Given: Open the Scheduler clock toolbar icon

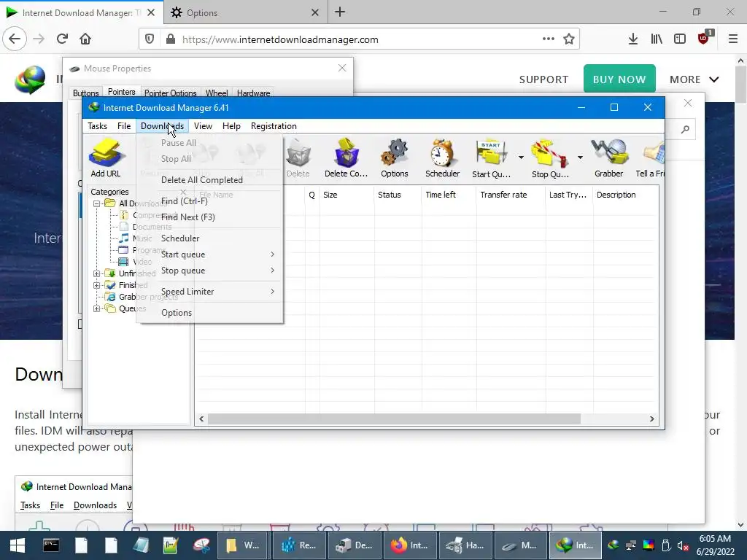Looking at the screenshot, I should tap(442, 158).
